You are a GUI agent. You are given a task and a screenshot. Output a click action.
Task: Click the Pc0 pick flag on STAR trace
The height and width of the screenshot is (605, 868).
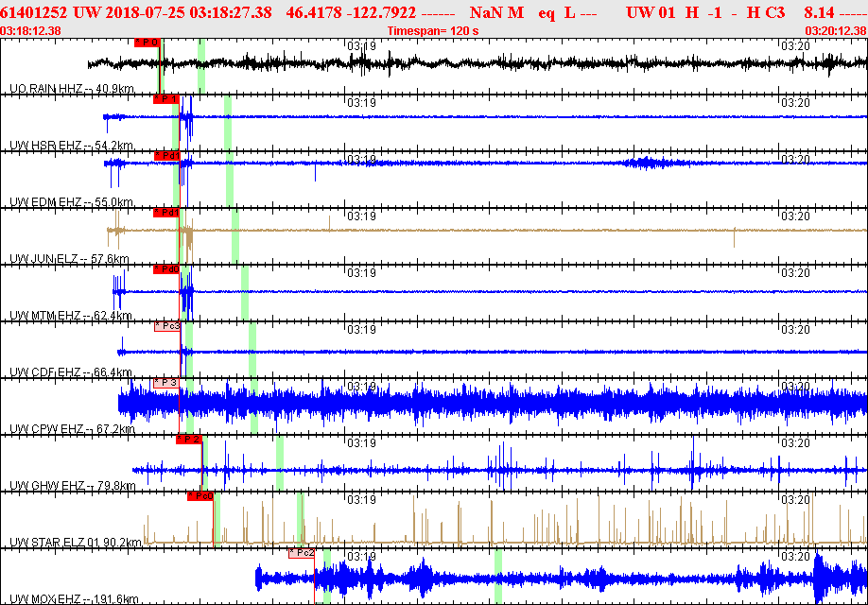[x=200, y=496]
